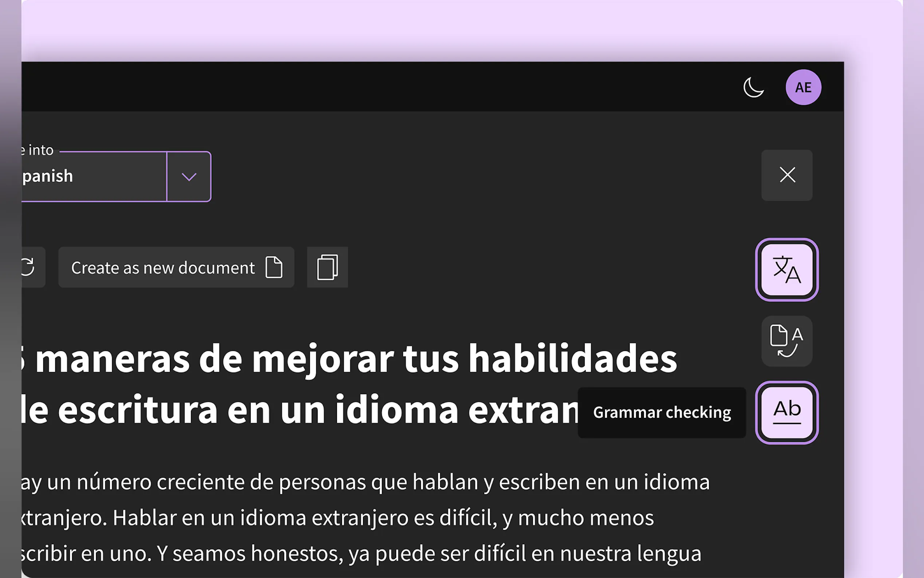Toggle dark mode with the moon icon

click(753, 87)
